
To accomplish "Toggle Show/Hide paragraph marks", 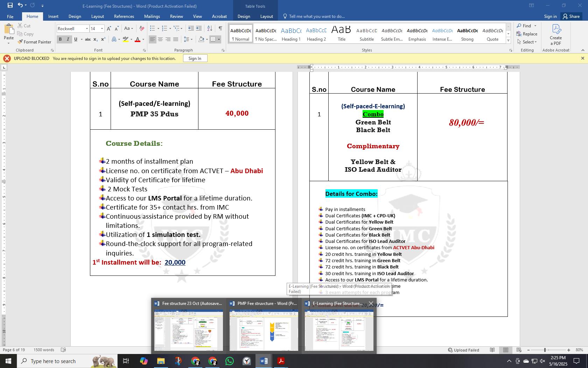I will [x=220, y=28].
